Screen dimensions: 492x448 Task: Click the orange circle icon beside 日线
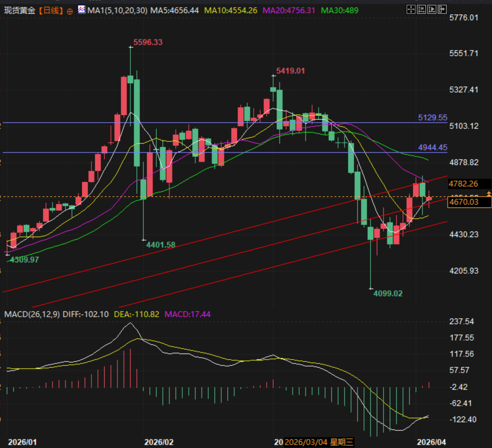pyautogui.click(x=70, y=11)
